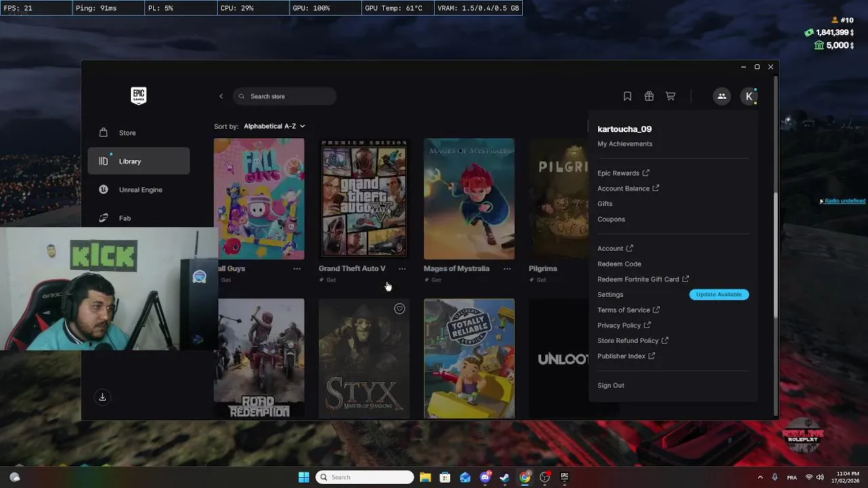
Task: Click the Mages of Mystralia cover
Action: (x=469, y=199)
